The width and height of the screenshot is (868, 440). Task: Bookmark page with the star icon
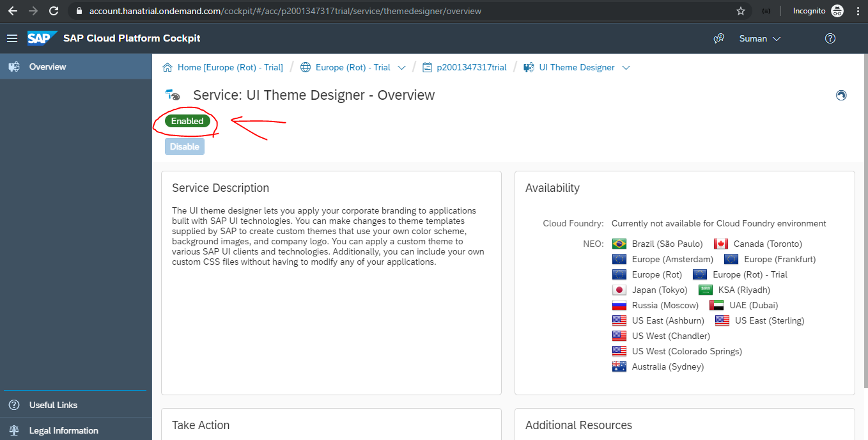(x=741, y=11)
